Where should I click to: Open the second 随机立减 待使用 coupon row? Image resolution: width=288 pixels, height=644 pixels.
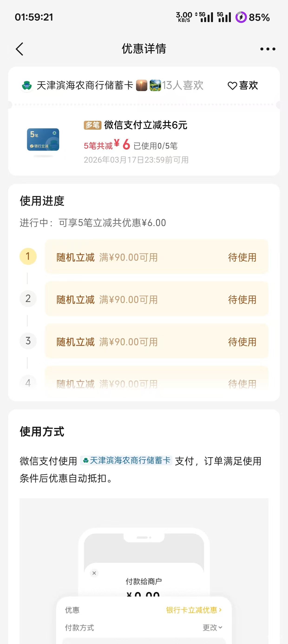click(x=157, y=299)
